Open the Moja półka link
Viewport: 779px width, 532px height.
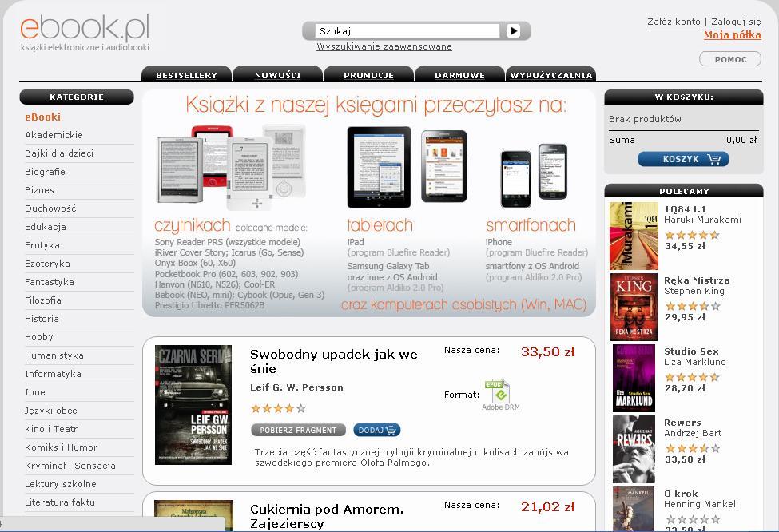[733, 35]
